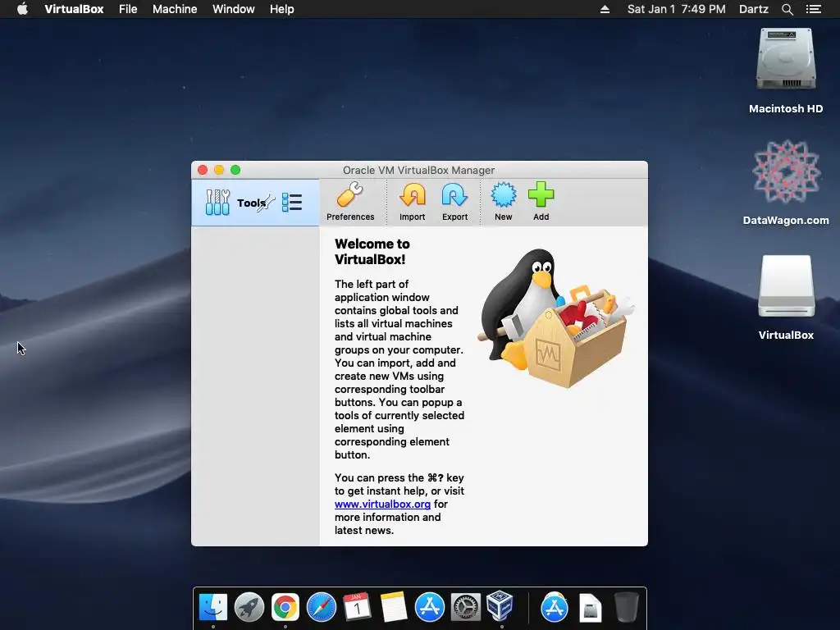This screenshot has width=840, height=630.
Task: Launch Google Chrome from Dock
Action: (285, 608)
